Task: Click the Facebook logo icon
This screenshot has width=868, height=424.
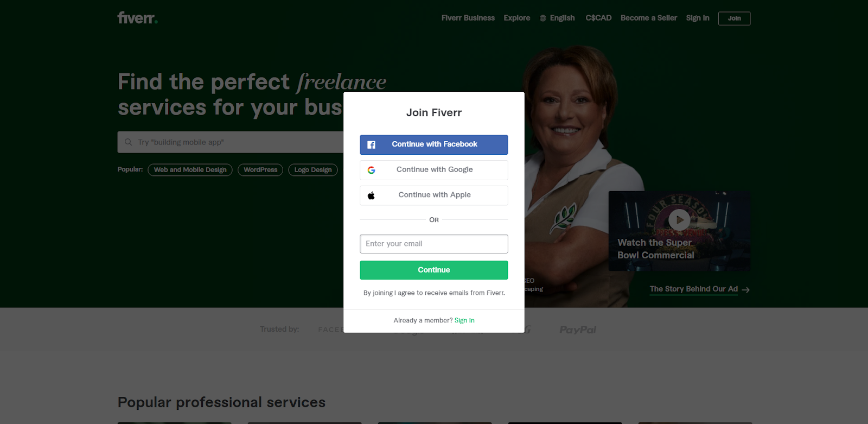Action: pyautogui.click(x=372, y=145)
